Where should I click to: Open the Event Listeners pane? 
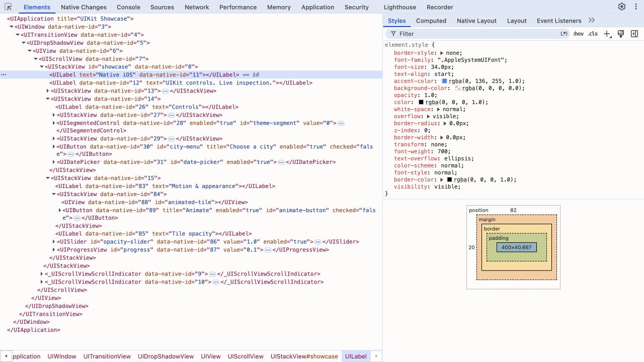[559, 21]
